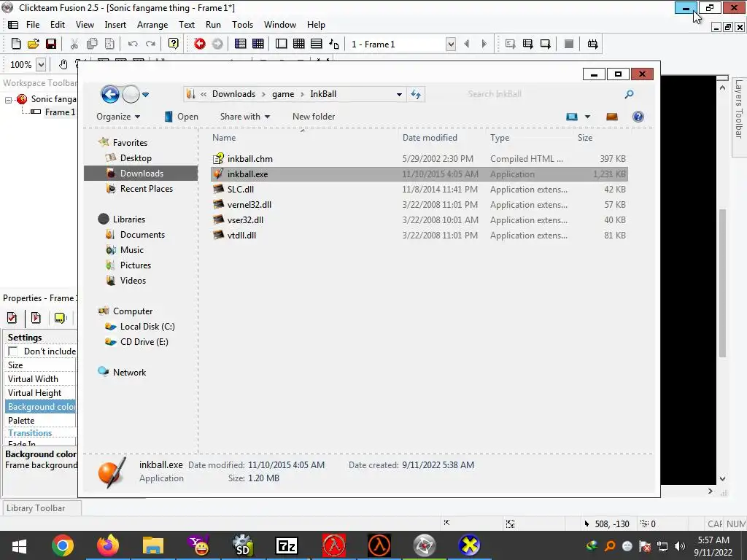Screen dimensions: 747x560
Task: Click in the Search InkBall field
Action: coord(543,94)
